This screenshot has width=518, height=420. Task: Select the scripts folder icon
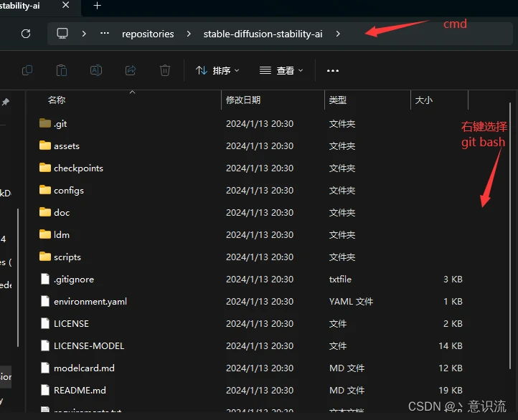tap(45, 257)
